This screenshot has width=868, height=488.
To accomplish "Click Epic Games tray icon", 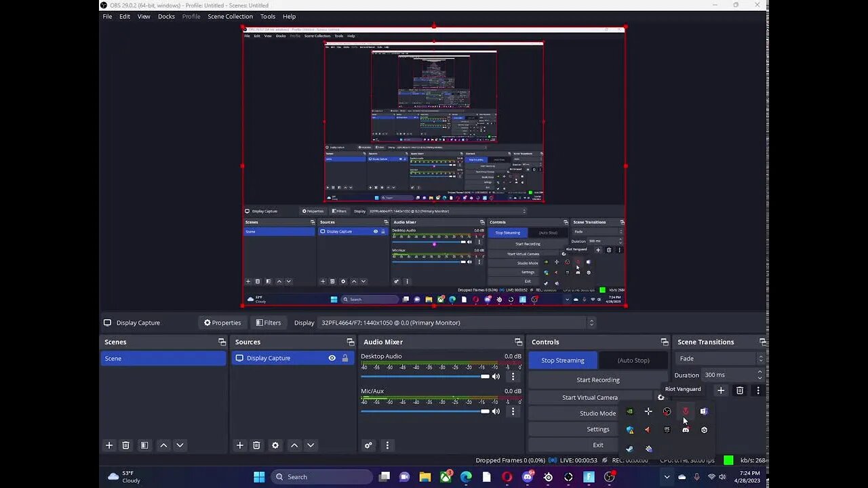I will (667, 430).
